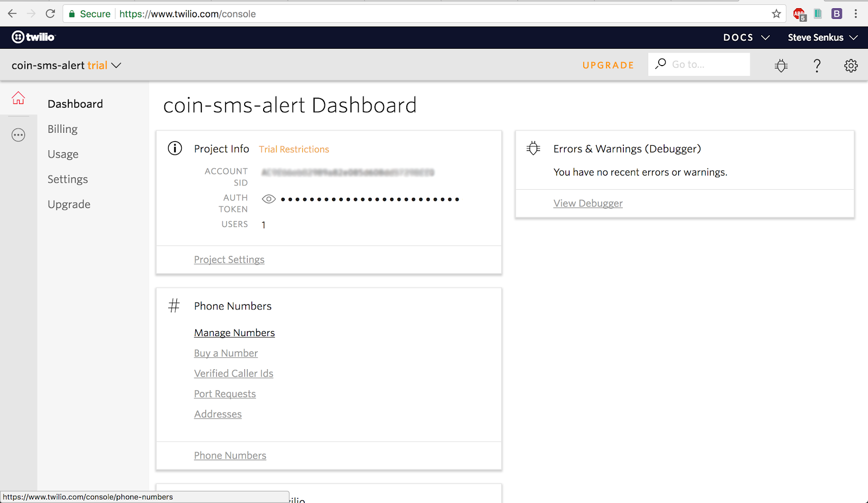
Task: Click the coin-sms-alert Dashboard heading
Action: (x=290, y=105)
